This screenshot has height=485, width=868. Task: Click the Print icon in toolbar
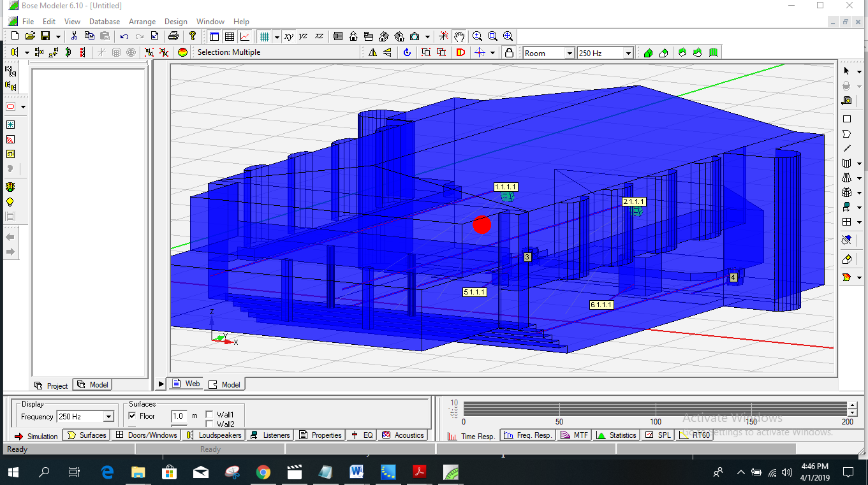pyautogui.click(x=172, y=36)
